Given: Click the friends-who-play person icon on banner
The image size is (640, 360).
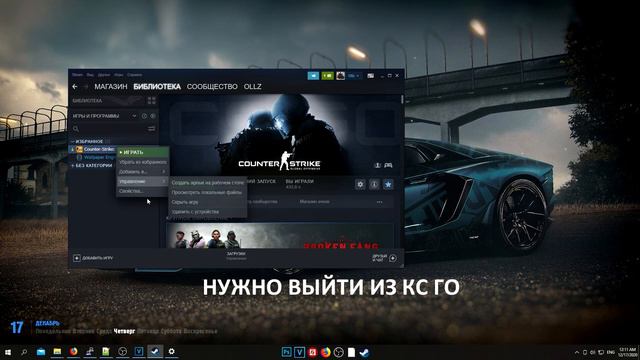Looking at the screenshot, I should click(378, 165).
